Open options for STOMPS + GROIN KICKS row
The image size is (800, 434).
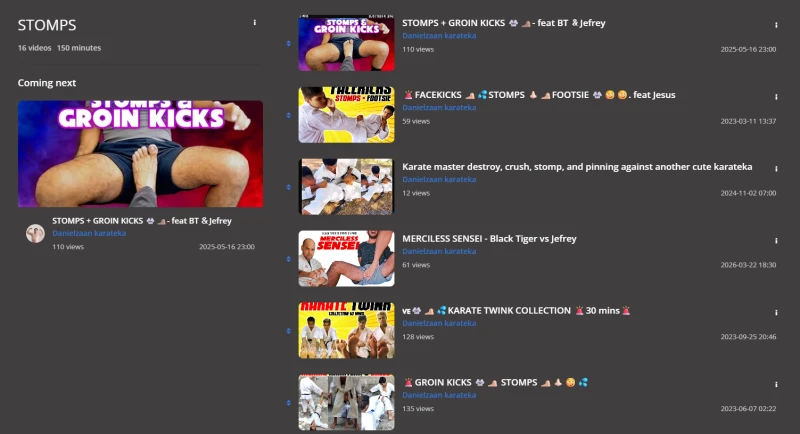coord(776,24)
